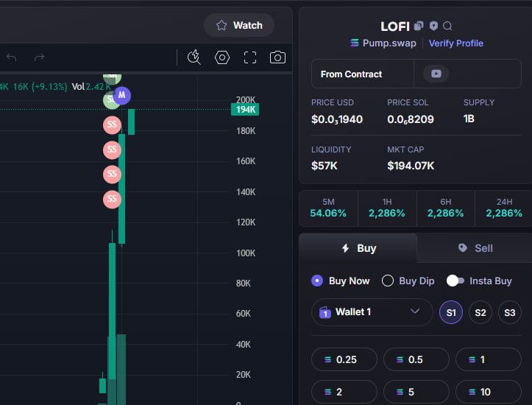Select the S2 settings preset
Viewport: 532px width, 405px height.
point(480,312)
